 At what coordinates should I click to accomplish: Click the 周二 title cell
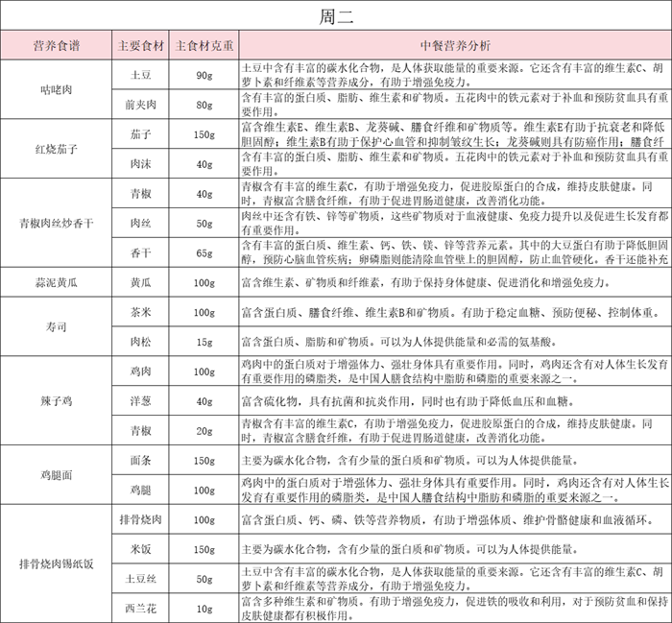click(336, 16)
